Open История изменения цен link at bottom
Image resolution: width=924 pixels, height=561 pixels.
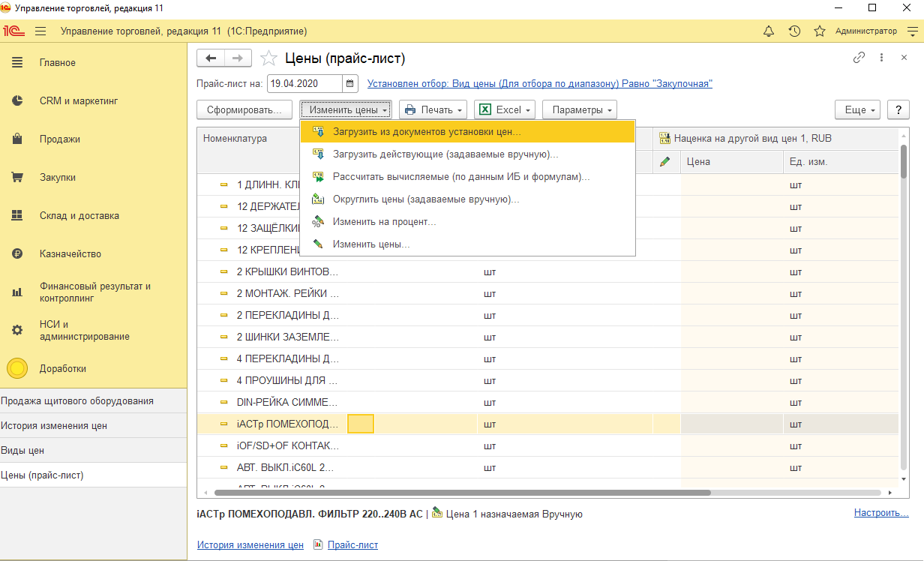tap(250, 545)
